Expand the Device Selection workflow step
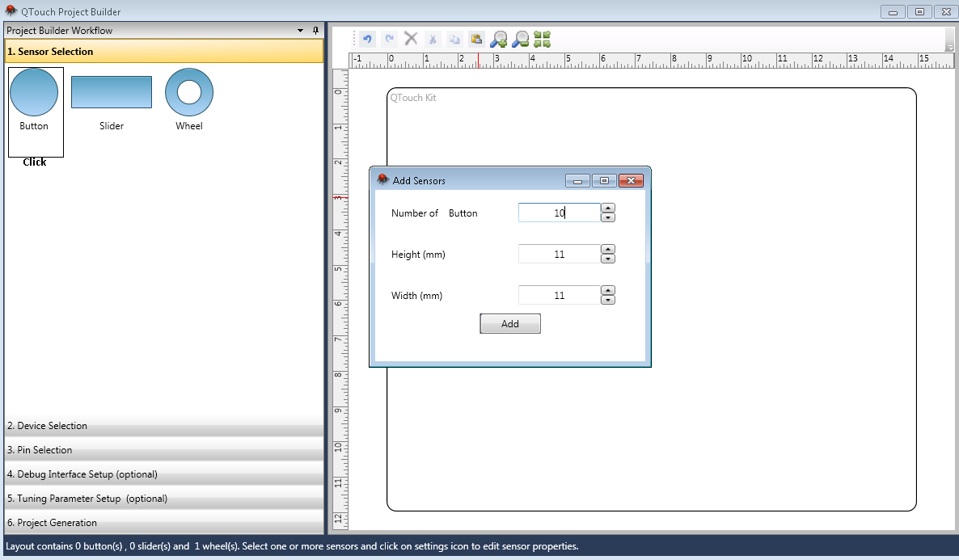This screenshot has width=959, height=560. point(163,426)
